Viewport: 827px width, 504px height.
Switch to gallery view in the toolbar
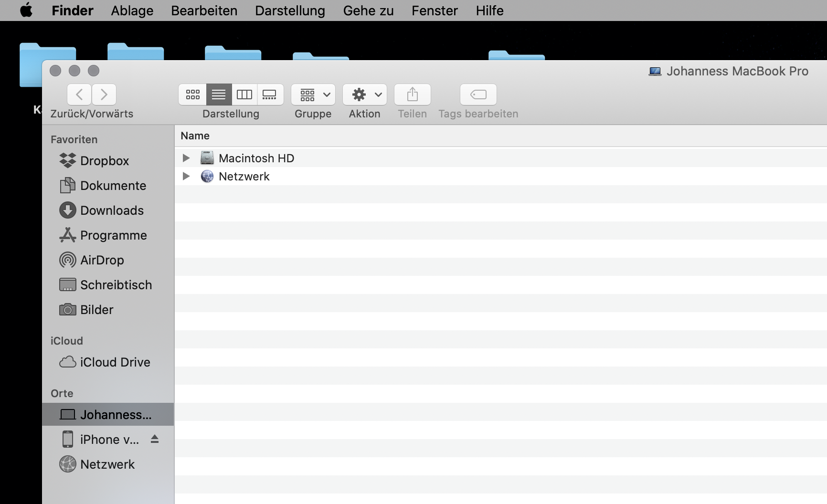tap(270, 94)
